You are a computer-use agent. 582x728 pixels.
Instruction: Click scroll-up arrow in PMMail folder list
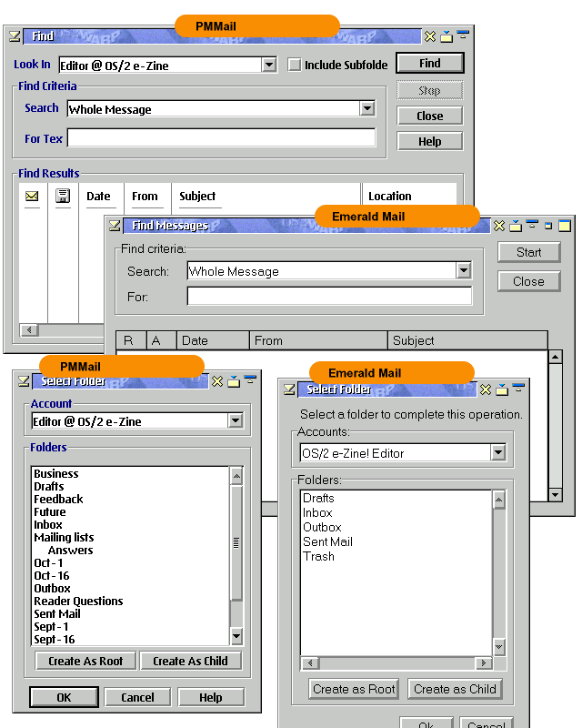tap(236, 476)
